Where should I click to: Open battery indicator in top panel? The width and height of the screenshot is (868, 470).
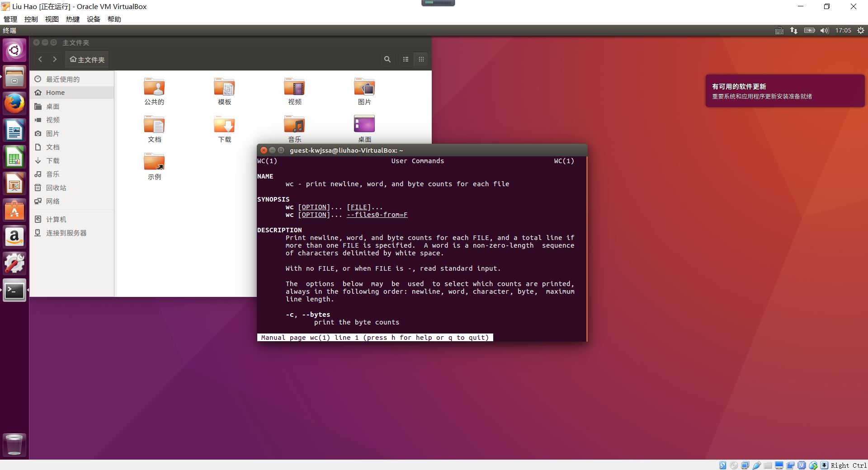[809, 30]
